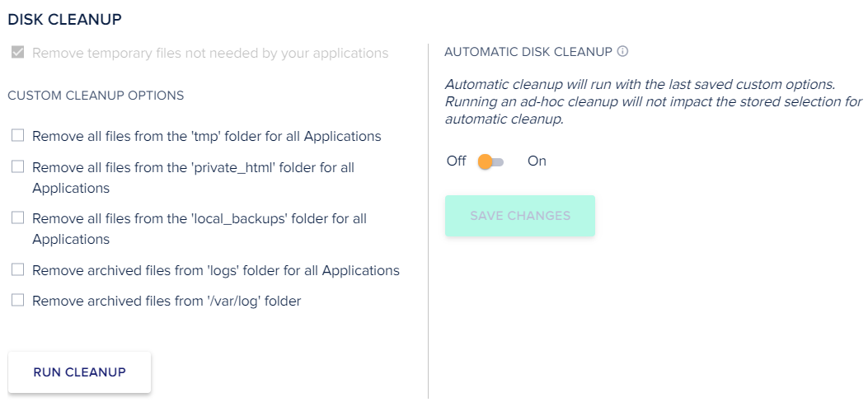Click the Custom Cleanup Options heading
The width and height of the screenshot is (868, 402).
tap(96, 96)
